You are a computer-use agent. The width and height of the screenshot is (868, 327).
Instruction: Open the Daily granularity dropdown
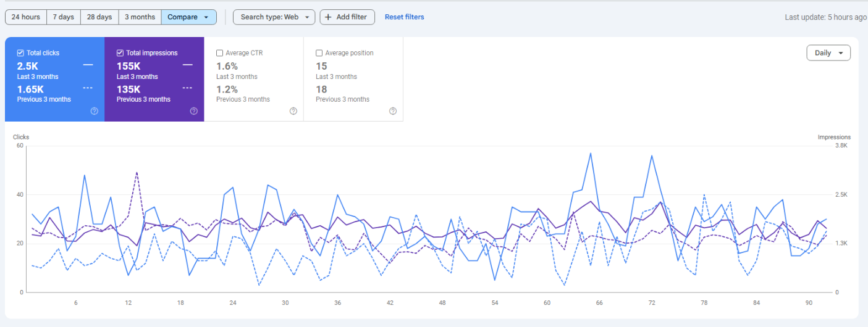pos(828,53)
